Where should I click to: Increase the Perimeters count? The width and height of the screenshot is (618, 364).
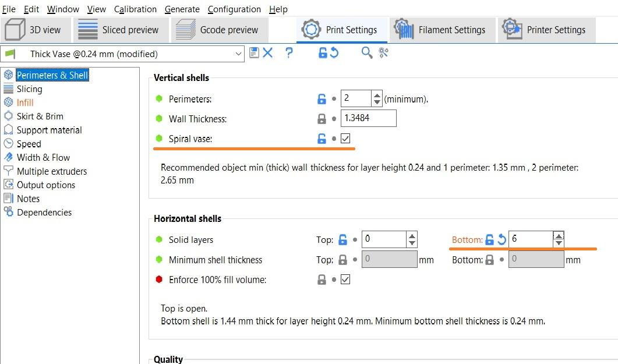(377, 96)
